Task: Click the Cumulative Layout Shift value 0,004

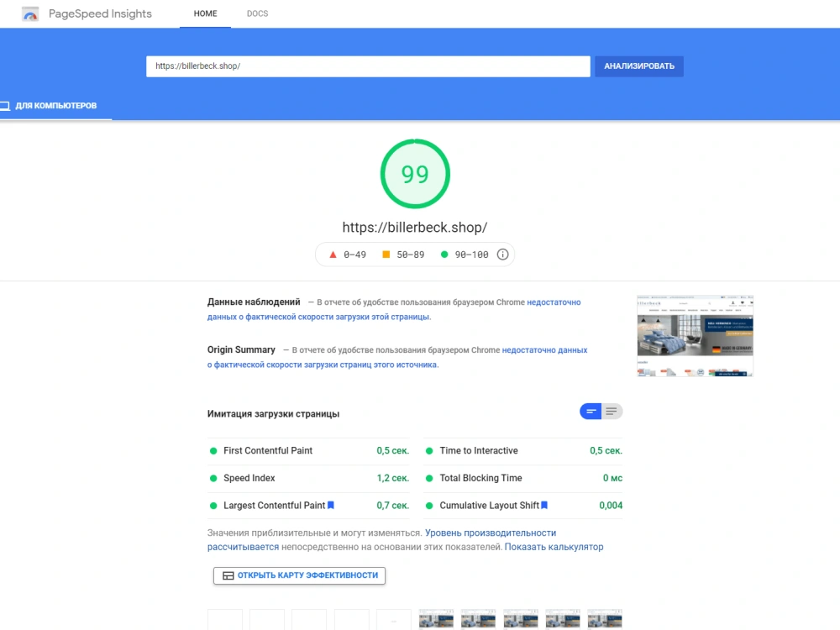Action: (611, 505)
